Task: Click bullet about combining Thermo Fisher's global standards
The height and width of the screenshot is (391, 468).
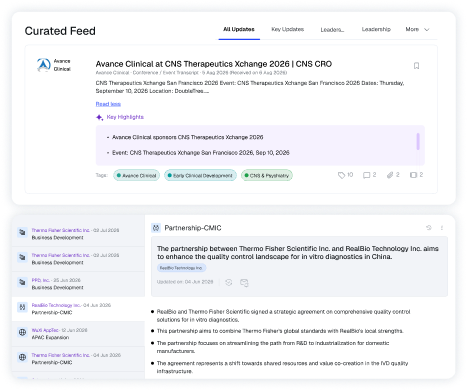Action: click(280, 331)
